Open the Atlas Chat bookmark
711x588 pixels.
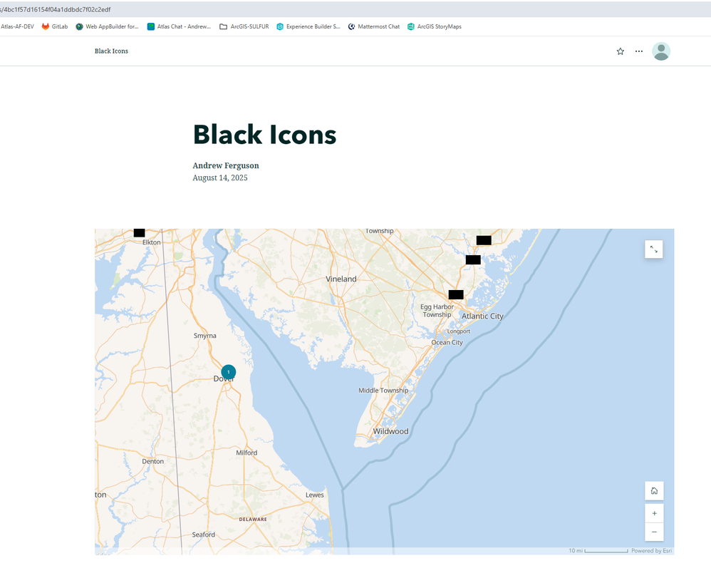point(179,26)
